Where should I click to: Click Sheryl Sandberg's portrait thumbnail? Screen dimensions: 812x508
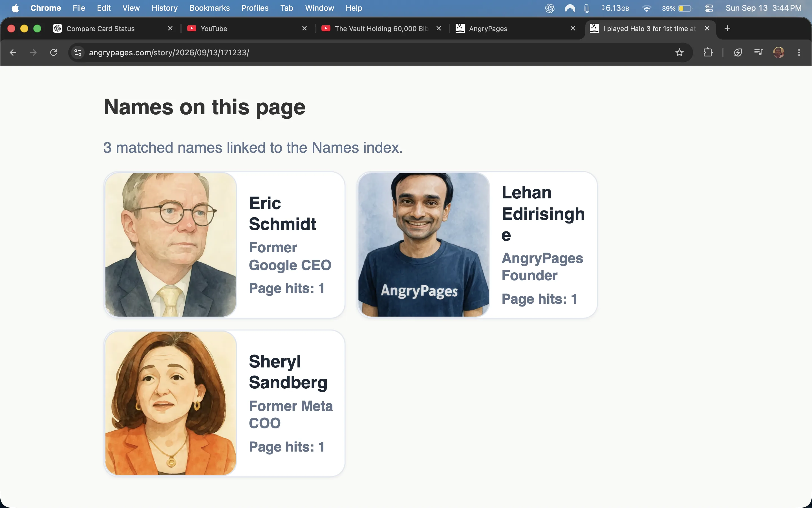pyautogui.click(x=171, y=403)
